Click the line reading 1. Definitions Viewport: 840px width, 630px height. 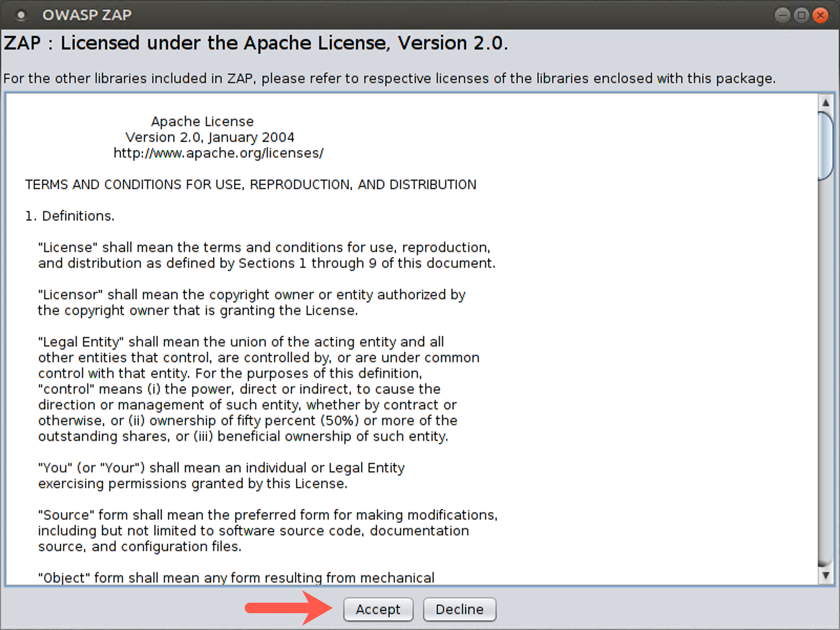coord(70,215)
